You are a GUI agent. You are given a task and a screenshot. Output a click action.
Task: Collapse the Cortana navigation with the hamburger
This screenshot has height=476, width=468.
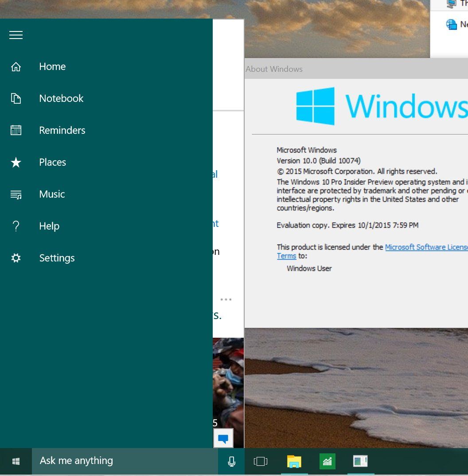point(16,35)
